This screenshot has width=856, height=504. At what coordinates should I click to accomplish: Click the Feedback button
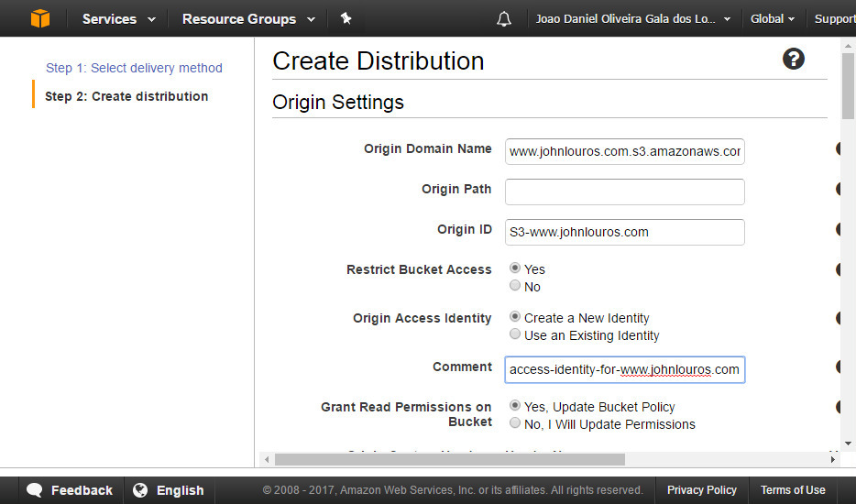[70, 490]
